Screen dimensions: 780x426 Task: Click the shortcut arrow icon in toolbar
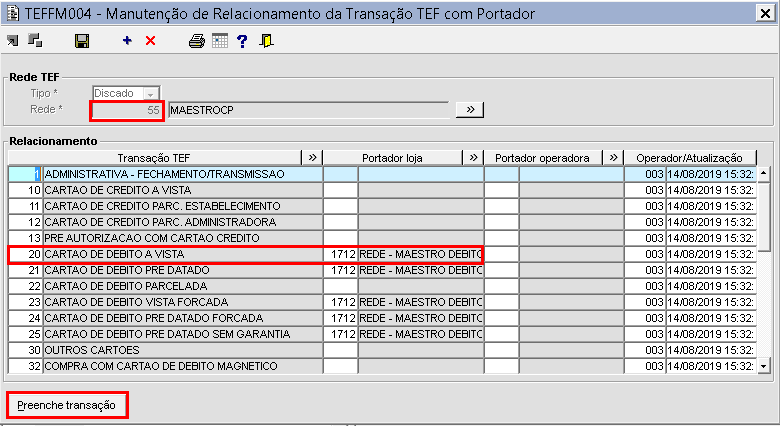tap(12, 41)
